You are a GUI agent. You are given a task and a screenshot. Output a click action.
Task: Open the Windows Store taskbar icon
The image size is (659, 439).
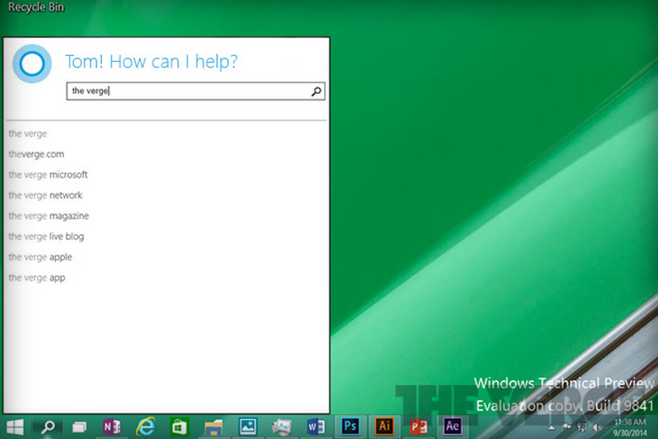(x=179, y=427)
